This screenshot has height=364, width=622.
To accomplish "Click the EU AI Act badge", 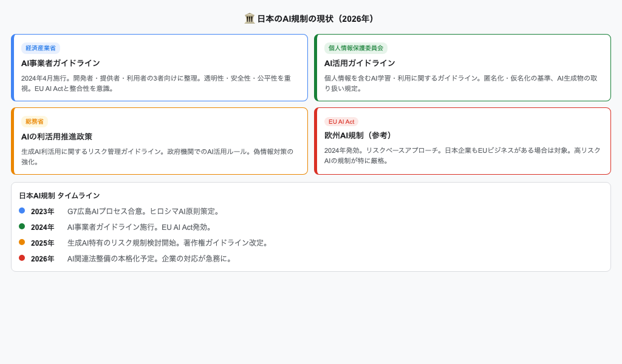I will (342, 121).
